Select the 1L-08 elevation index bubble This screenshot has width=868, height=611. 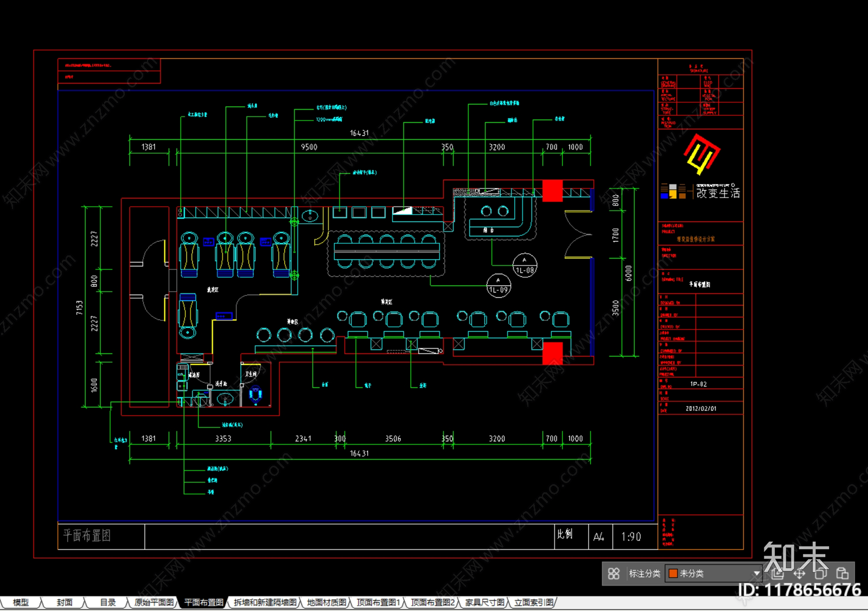click(525, 266)
